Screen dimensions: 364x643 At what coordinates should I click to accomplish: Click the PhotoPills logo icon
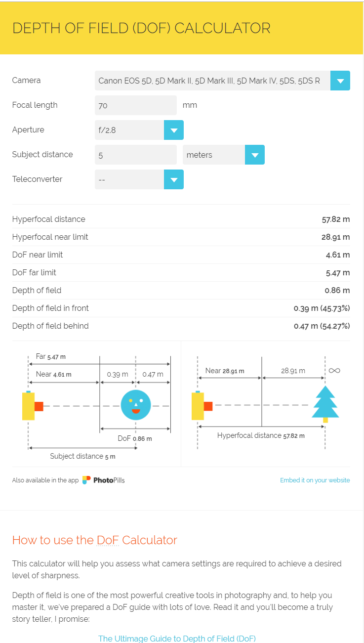pos(86,480)
